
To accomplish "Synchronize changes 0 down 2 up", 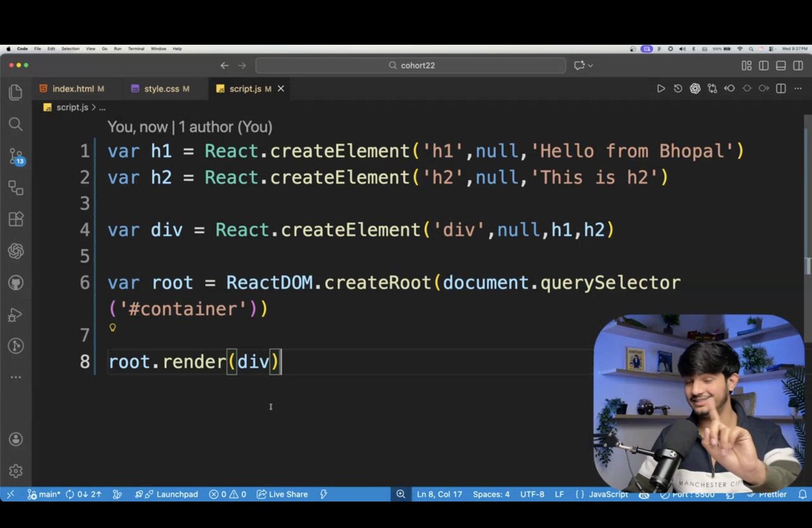I will (x=83, y=494).
